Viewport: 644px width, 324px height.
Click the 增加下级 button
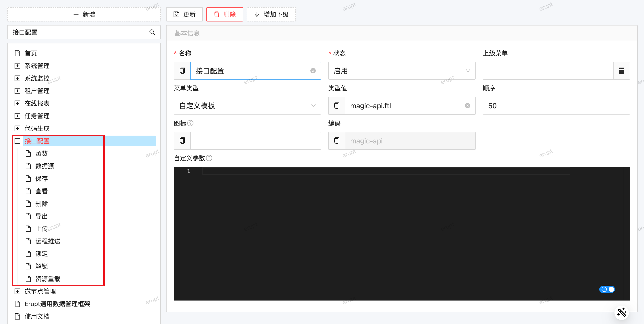pyautogui.click(x=271, y=14)
